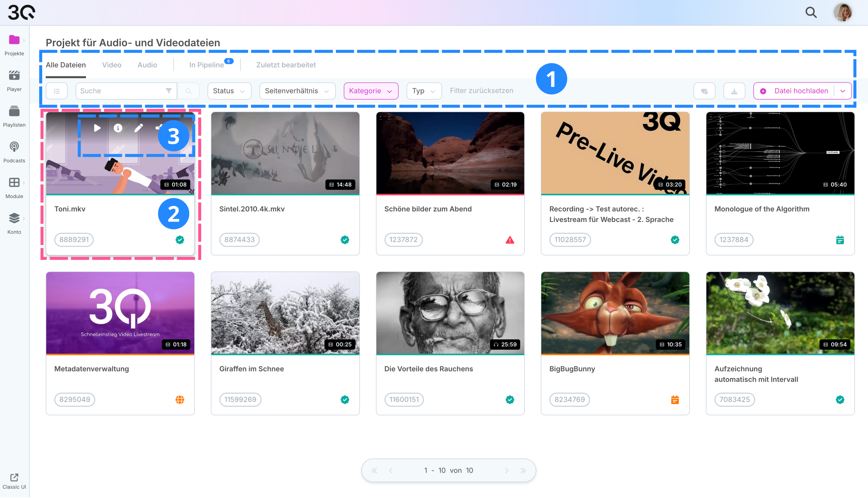Click the magnifier search icon in header

tap(810, 13)
